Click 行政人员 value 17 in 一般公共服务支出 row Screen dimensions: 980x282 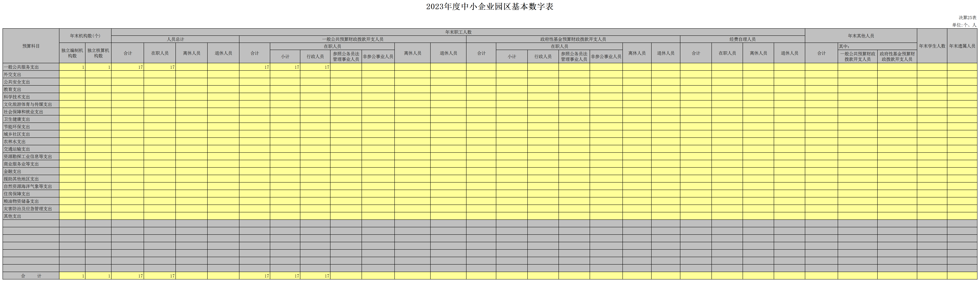click(315, 67)
